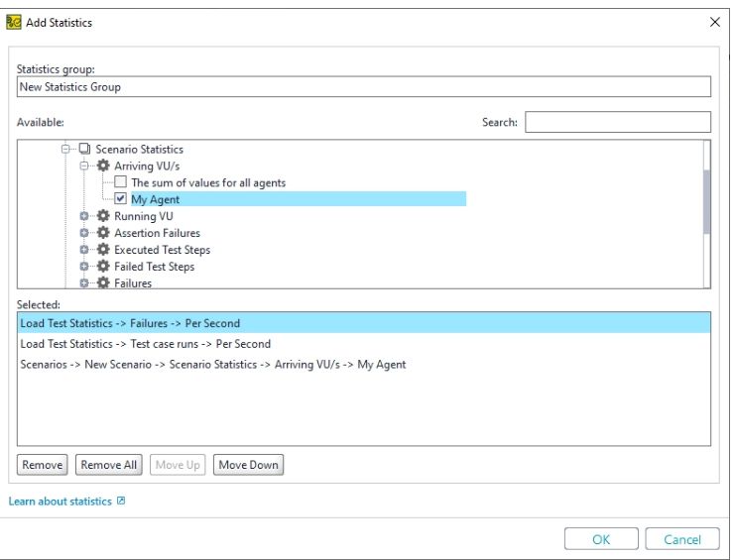Check 'The sum of values for all agents'

point(121,182)
